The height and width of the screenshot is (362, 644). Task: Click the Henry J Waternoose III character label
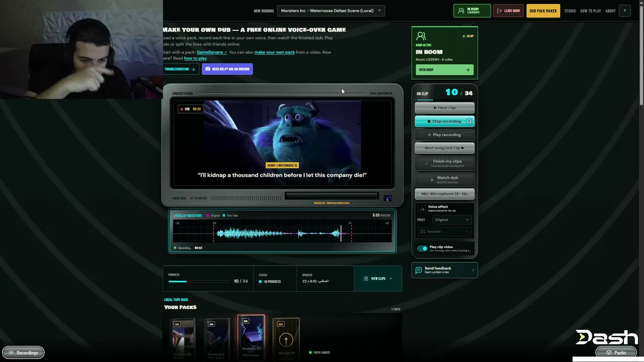click(x=282, y=165)
